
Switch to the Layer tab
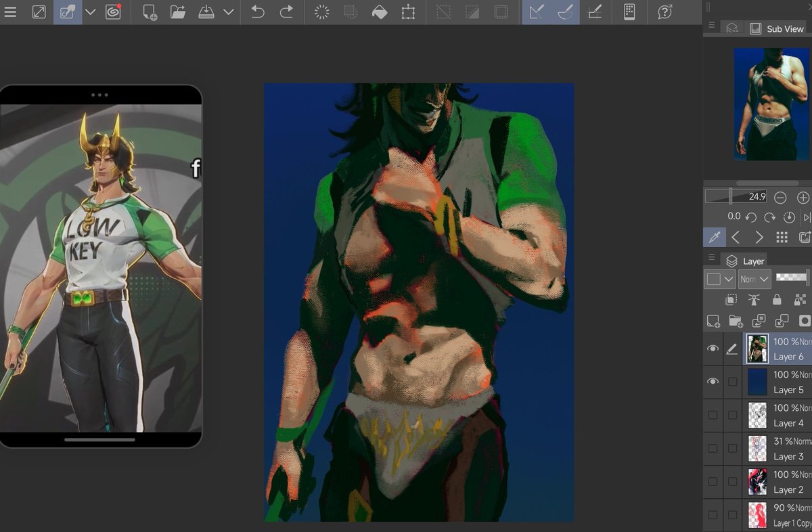click(745, 261)
